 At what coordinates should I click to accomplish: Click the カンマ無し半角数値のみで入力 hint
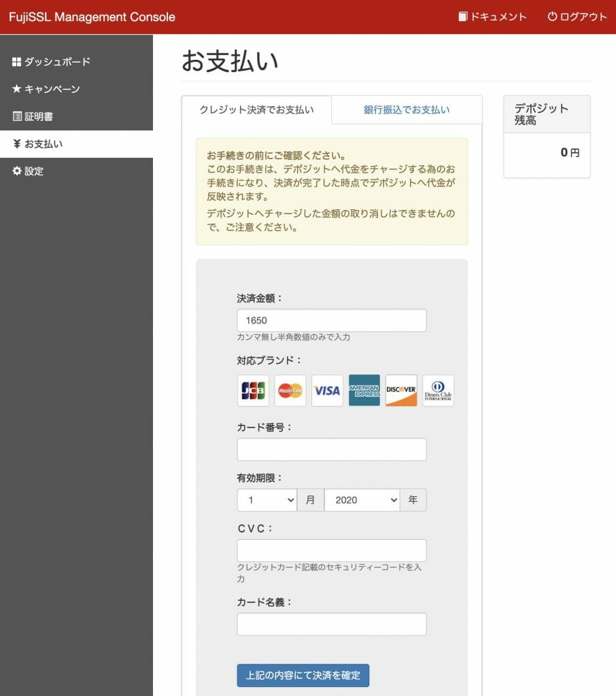pyautogui.click(x=293, y=337)
